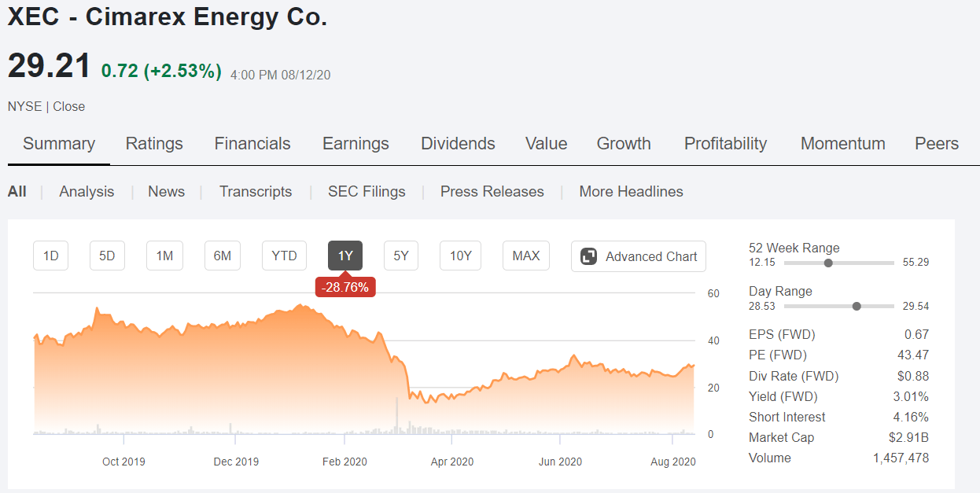Open the Growth tab

(624, 144)
